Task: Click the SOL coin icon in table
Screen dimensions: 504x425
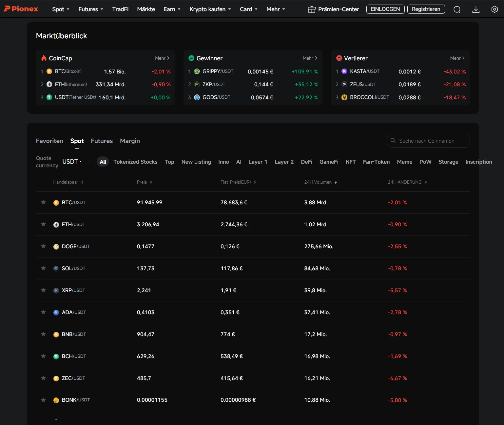Action: click(56, 269)
